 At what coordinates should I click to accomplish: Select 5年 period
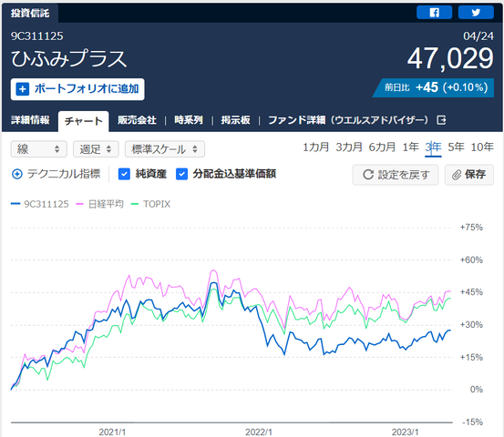[456, 147]
